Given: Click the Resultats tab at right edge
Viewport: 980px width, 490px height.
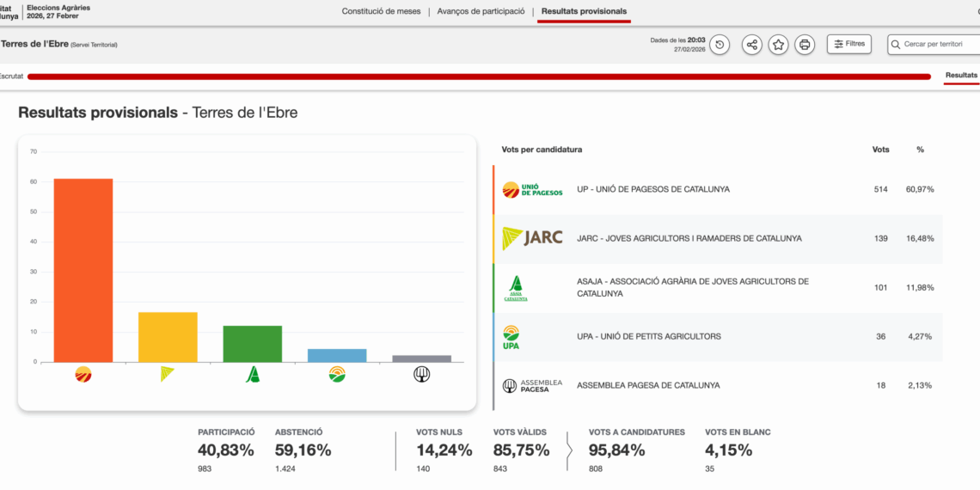Looking at the screenshot, I should pyautogui.click(x=961, y=76).
